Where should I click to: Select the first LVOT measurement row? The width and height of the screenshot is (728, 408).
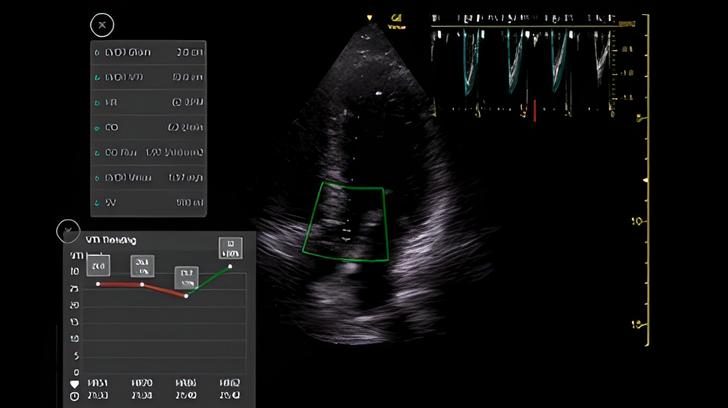(x=148, y=52)
